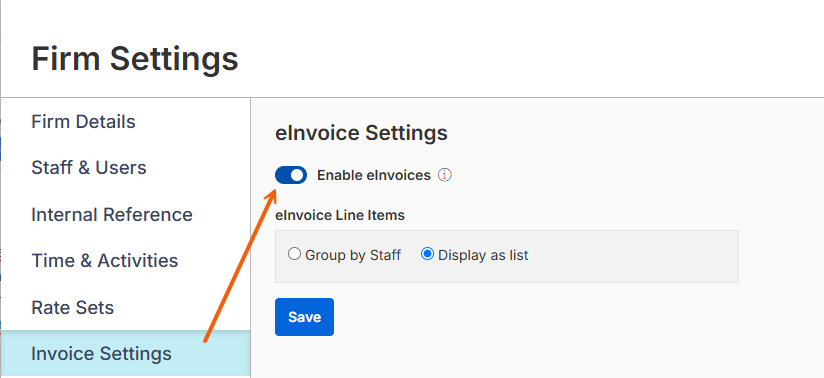This screenshot has width=824, height=378.
Task: Select the highlighted Invoice Settings item
Action: (x=125, y=353)
